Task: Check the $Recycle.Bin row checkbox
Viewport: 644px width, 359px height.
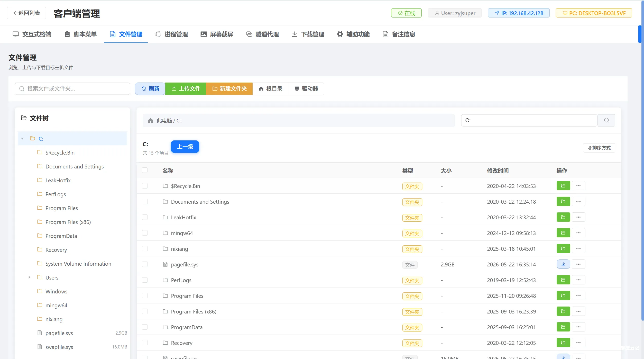Action: 145,186
